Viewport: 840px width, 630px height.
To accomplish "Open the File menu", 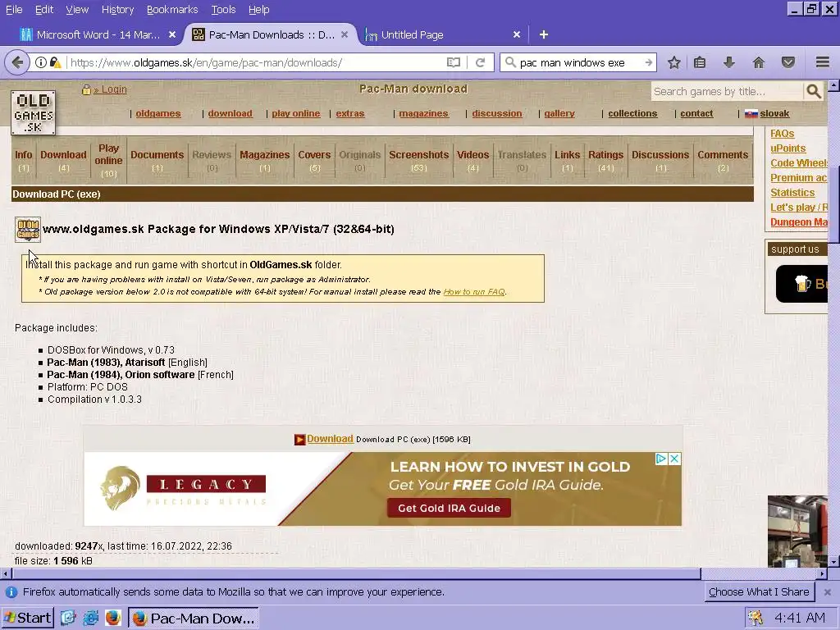I will 14,10.
